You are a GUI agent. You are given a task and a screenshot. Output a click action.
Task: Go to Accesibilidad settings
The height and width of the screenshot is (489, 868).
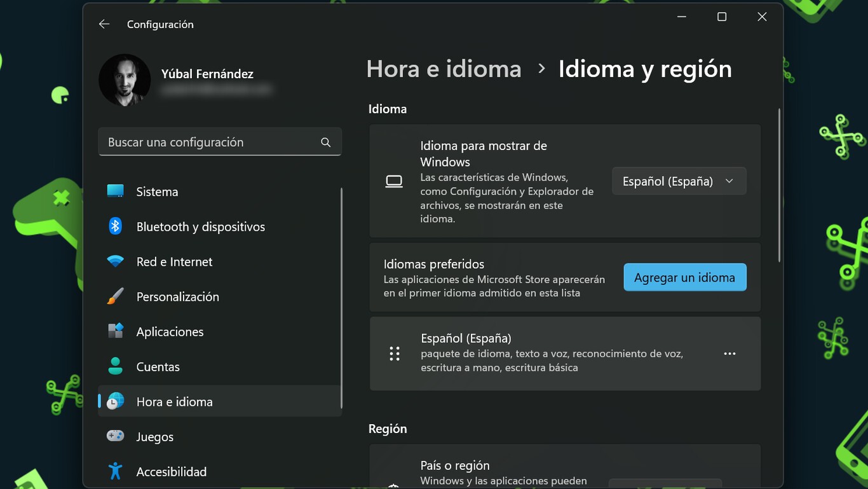[x=172, y=471]
